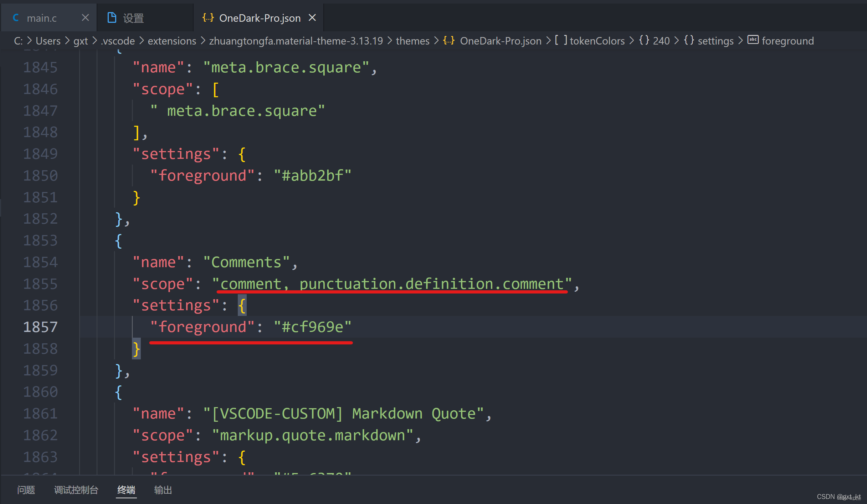Open the 问题 panel tab
Screen dimensions: 867x504
pyautogui.click(x=26, y=490)
